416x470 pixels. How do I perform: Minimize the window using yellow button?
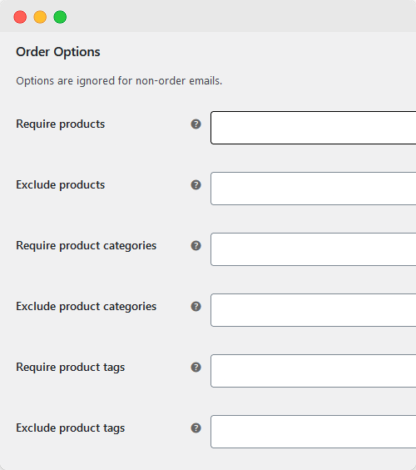(40, 17)
